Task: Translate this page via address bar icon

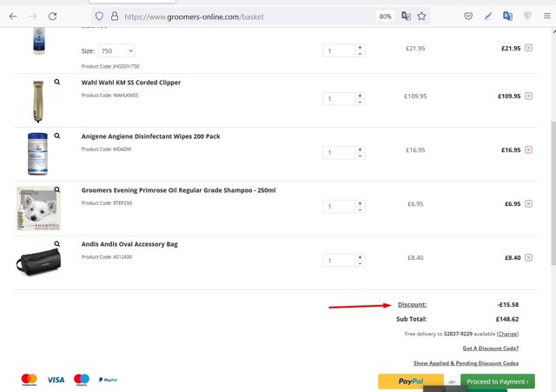Action: [406, 16]
